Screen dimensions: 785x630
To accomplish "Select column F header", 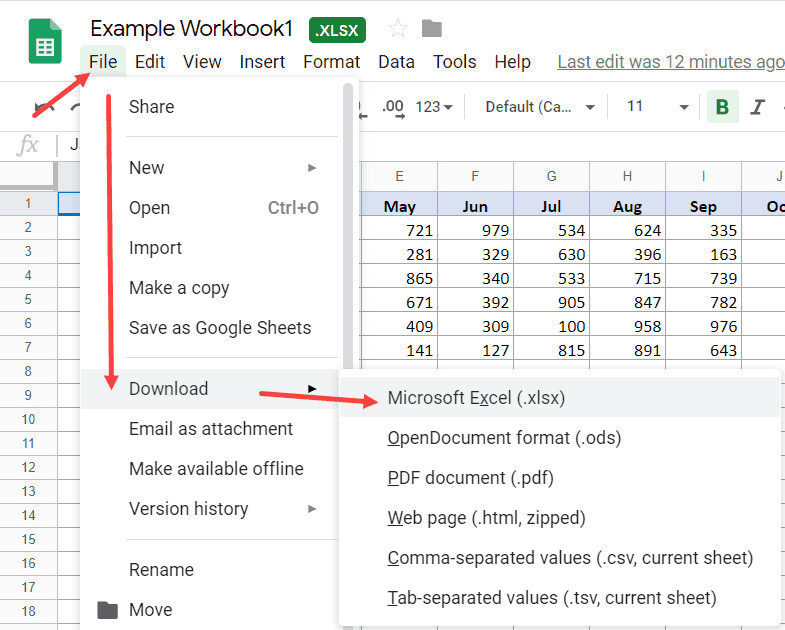I will tap(475, 176).
